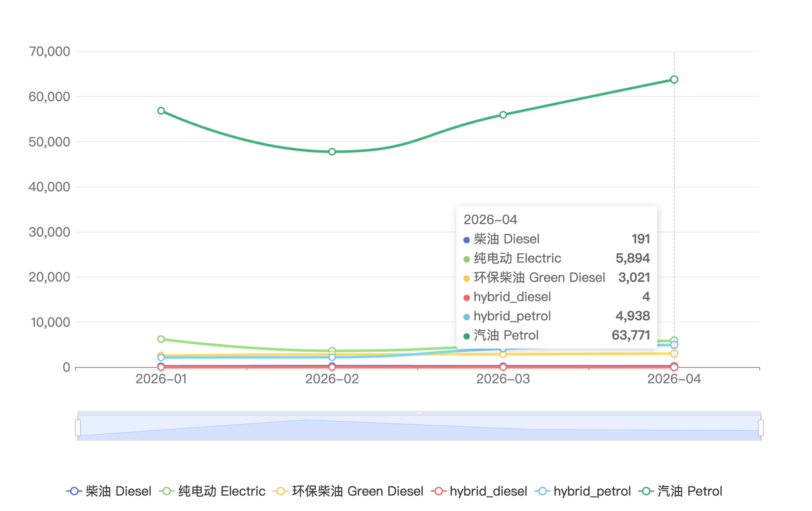The height and width of the screenshot is (511, 812).
Task: Click the 2026-02 x-axis label
Action: pos(333,379)
